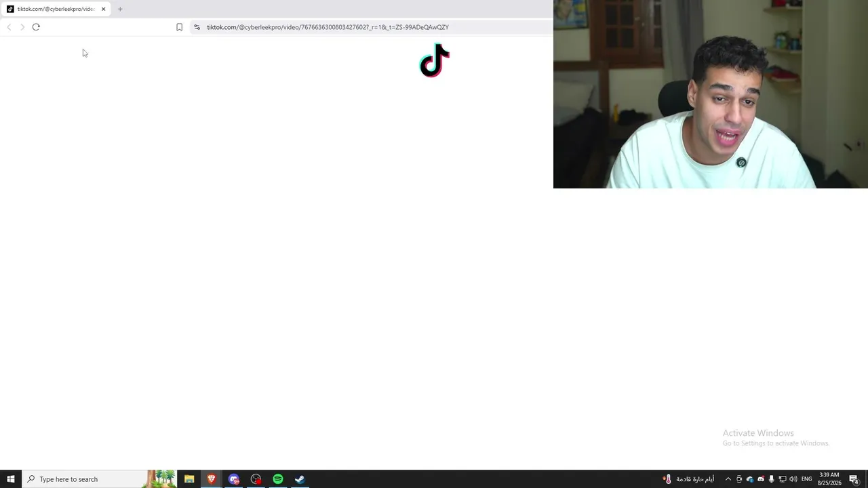Switch to the Brave browser on taskbar
The image size is (868, 488).
click(x=212, y=479)
